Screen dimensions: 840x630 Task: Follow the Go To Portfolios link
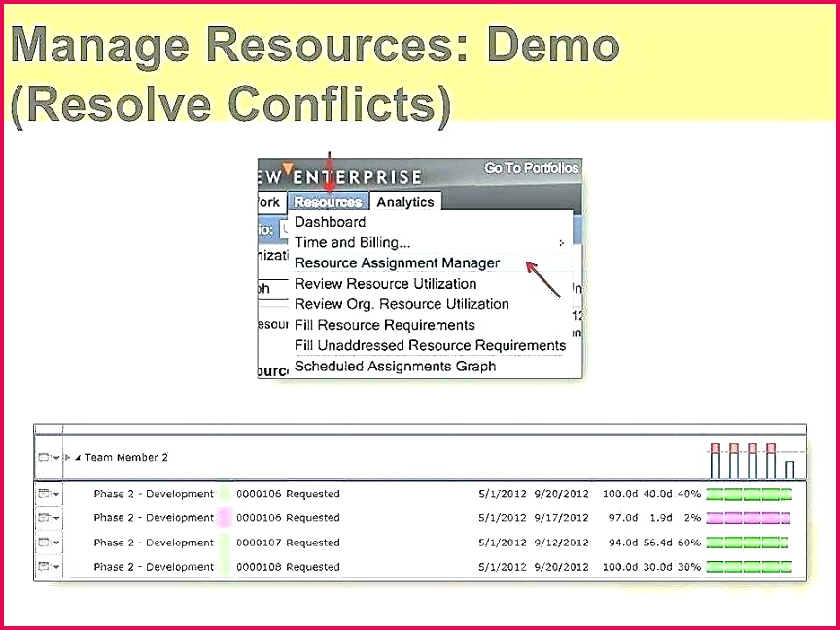[532, 168]
